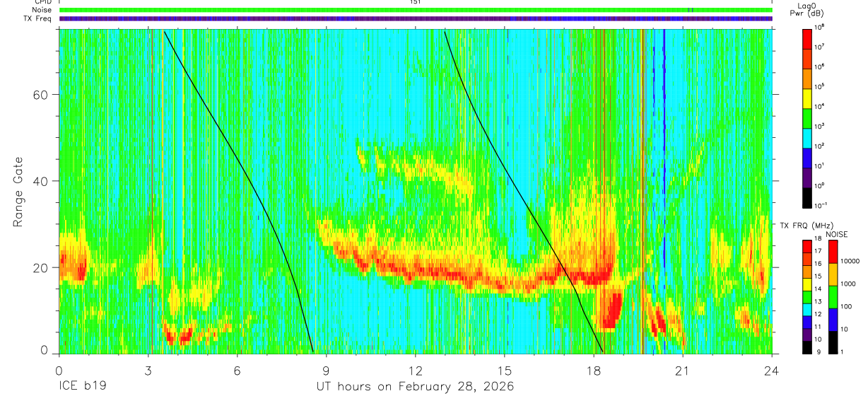Click the '17' TX FRQ legend value

tap(819, 251)
